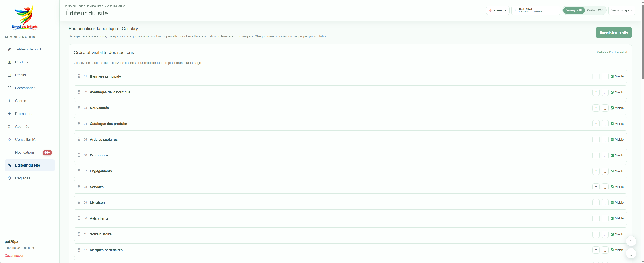Uncheck Visible for Bannière principale
The width and height of the screenshot is (644, 263).
(612, 76)
